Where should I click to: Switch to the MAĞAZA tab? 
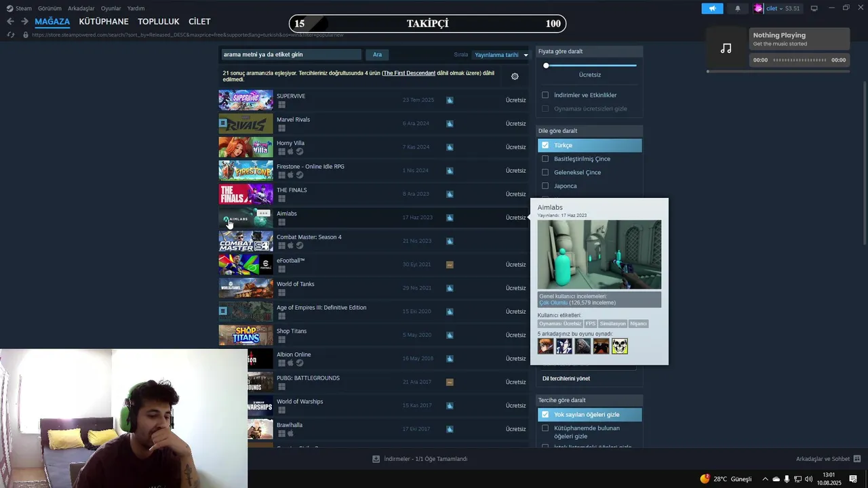(52, 22)
